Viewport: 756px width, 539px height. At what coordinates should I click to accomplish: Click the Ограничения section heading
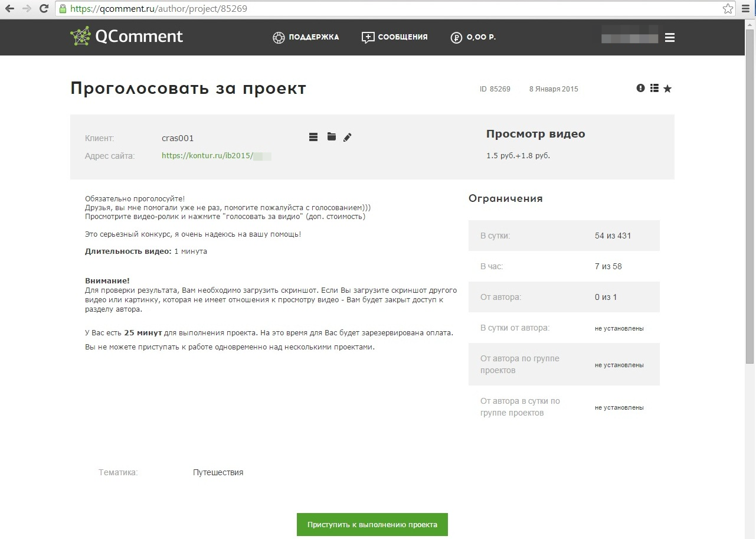506,198
